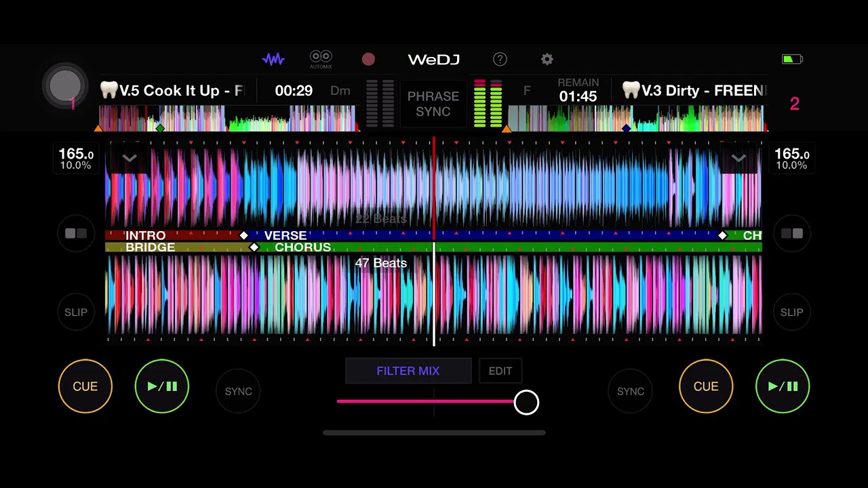Toggle SLIP mode on right deck
The image size is (868, 488).
point(792,312)
